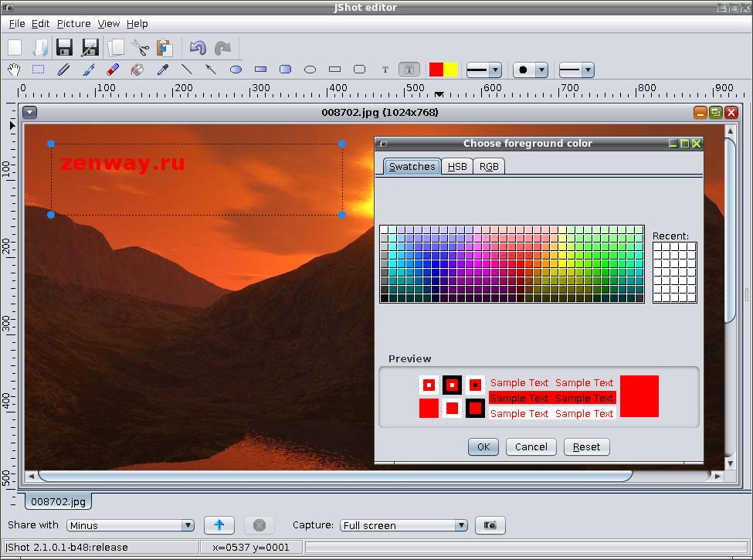Select the filled ellipse tool
The image size is (753, 560).
236,70
